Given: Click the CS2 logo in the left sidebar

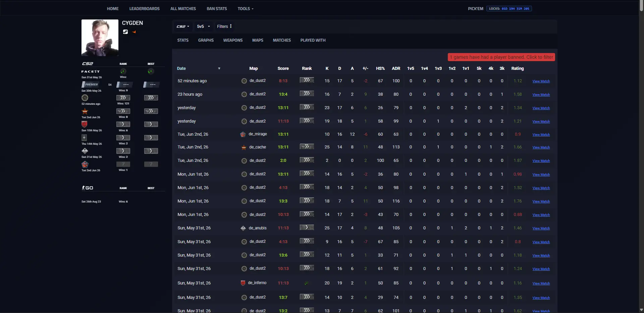Looking at the screenshot, I should tap(88, 63).
